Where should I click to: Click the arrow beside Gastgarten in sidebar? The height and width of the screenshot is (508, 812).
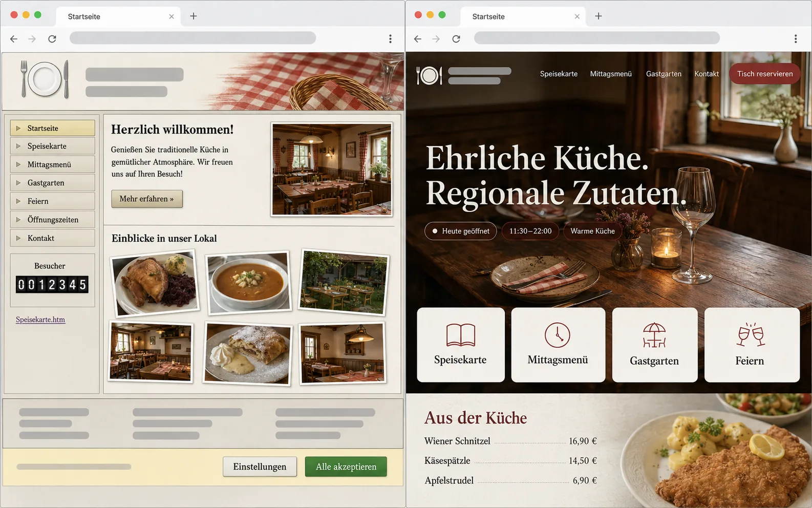[18, 183]
